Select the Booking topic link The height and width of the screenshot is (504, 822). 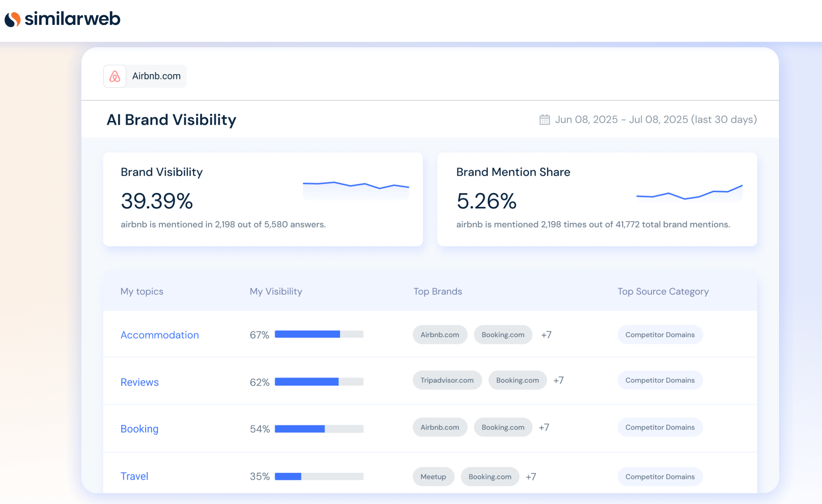[139, 429]
